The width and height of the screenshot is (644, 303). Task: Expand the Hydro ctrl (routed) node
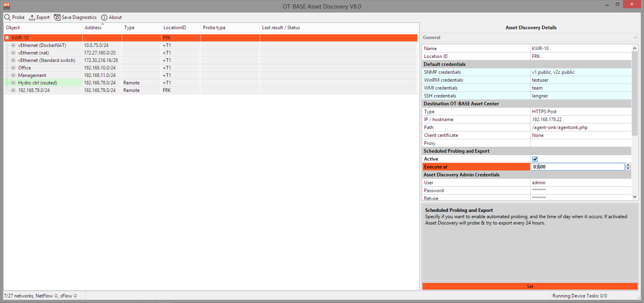click(x=13, y=83)
